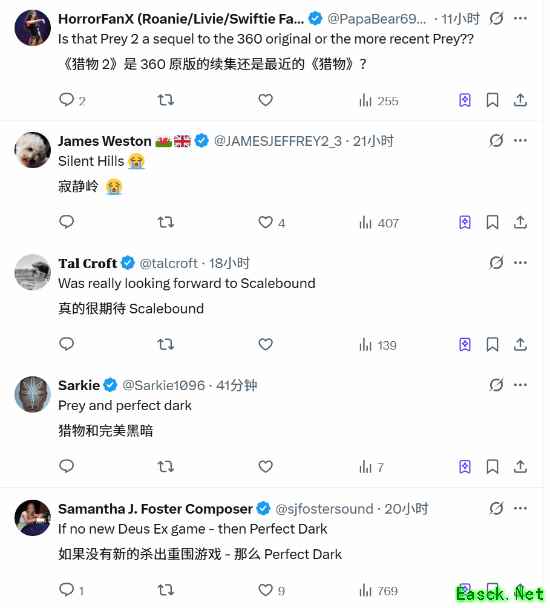Expand more menu on Samantha J. Foster's tweet
This screenshot has height=608, width=550.
(520, 508)
